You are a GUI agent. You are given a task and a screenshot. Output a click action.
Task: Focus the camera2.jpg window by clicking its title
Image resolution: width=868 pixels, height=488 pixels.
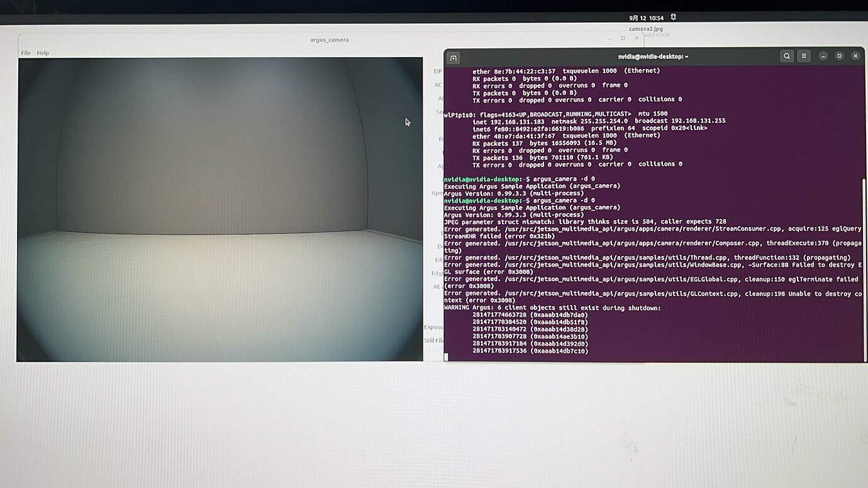click(645, 28)
